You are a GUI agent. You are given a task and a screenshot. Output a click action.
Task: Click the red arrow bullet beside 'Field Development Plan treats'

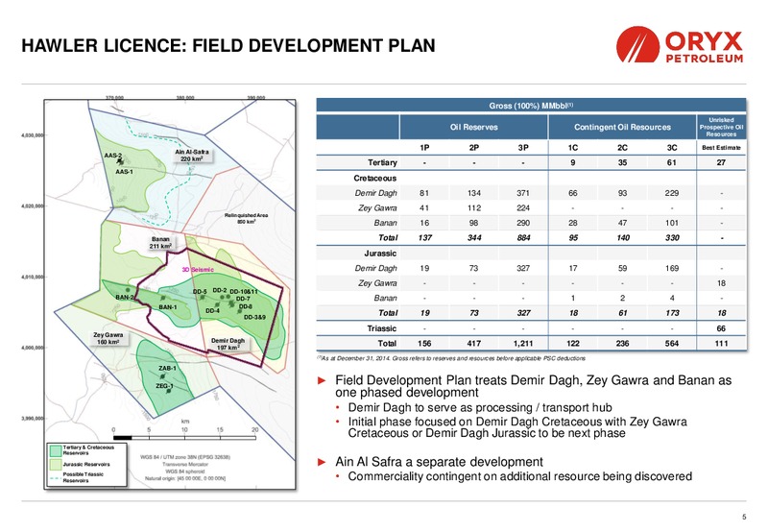click(322, 380)
